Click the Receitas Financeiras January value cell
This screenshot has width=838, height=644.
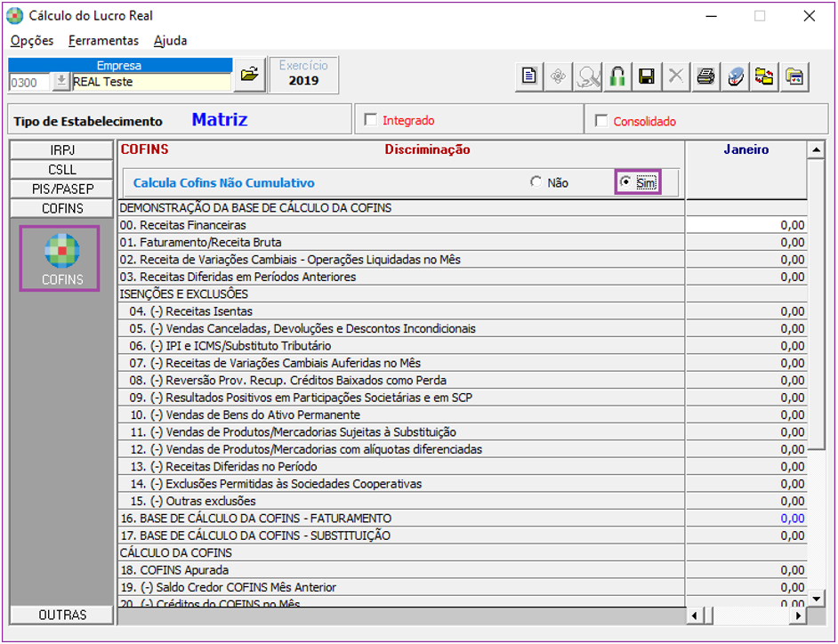745,225
